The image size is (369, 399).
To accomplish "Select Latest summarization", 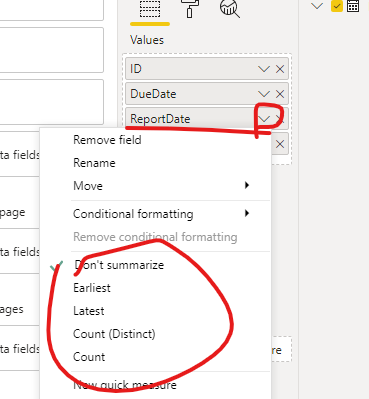I will [89, 311].
